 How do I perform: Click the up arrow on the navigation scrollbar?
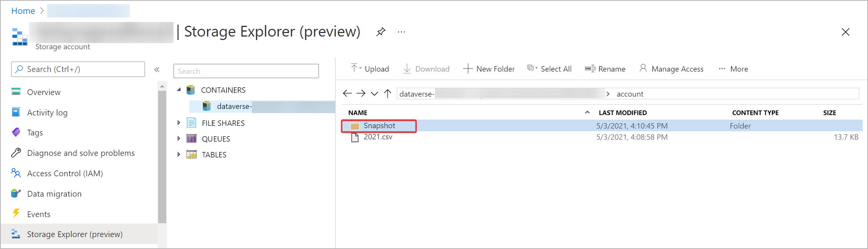162,86
